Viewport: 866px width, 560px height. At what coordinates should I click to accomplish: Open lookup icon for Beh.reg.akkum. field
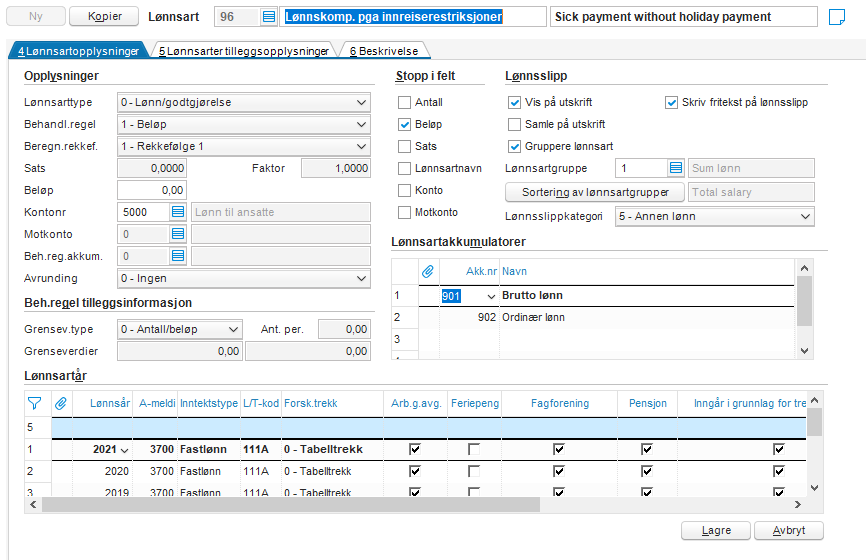click(x=178, y=256)
